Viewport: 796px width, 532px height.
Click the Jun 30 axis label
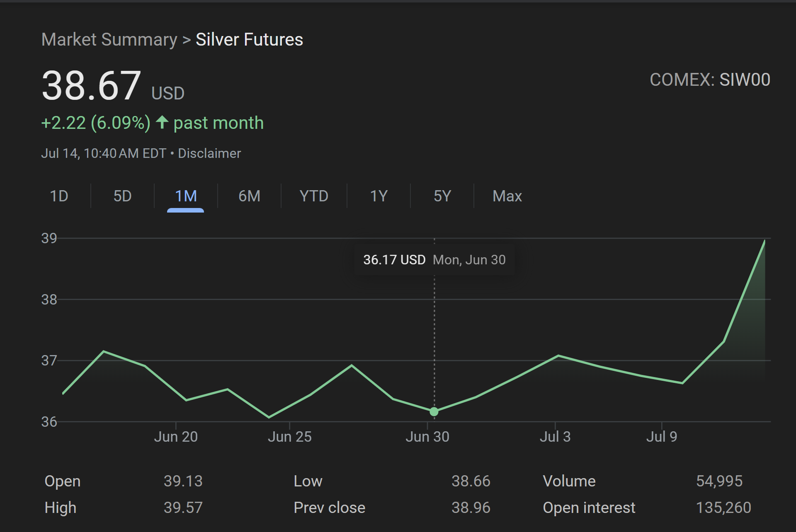(x=427, y=437)
